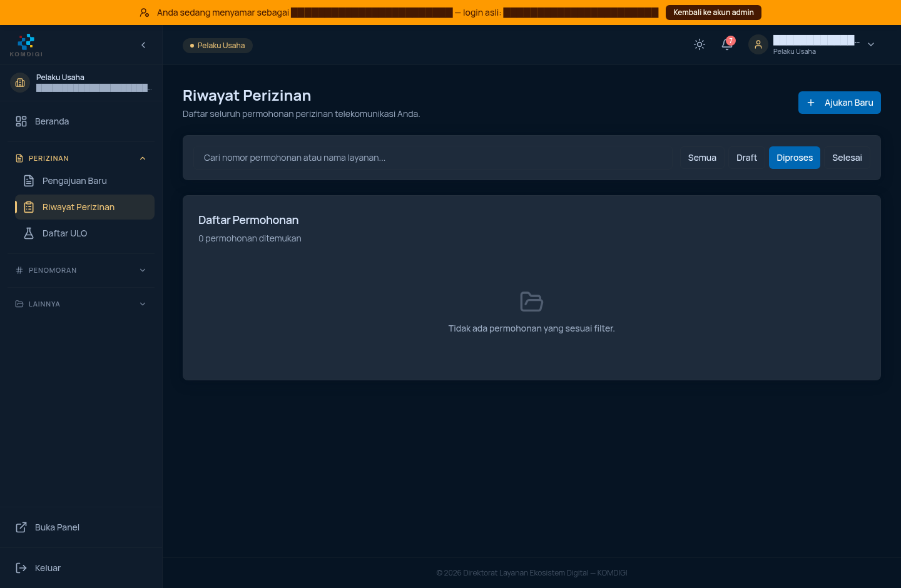Click the Pelaku Usaha building icon in sidebar
Viewport: 901px width, 588px height.
[x=20, y=83]
